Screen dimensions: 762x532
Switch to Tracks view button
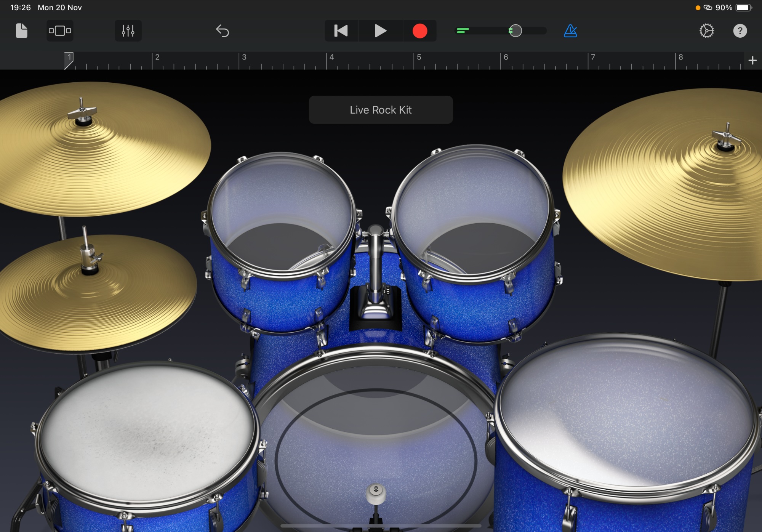point(60,31)
